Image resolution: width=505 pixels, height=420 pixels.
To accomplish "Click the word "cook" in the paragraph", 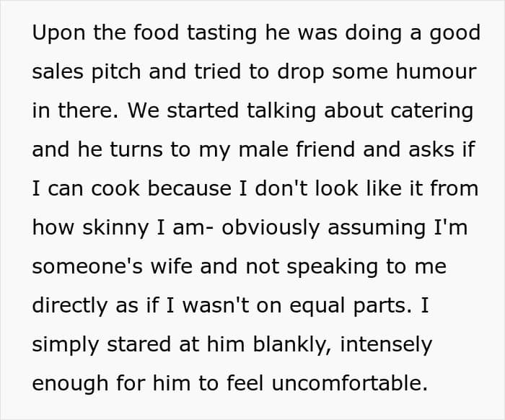I will pos(115,189).
